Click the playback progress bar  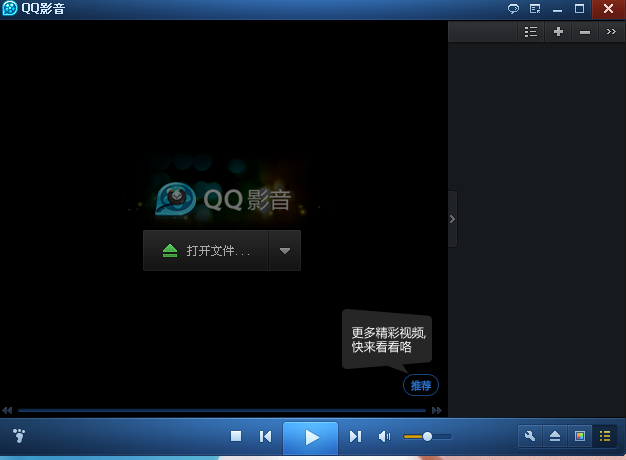pos(222,410)
